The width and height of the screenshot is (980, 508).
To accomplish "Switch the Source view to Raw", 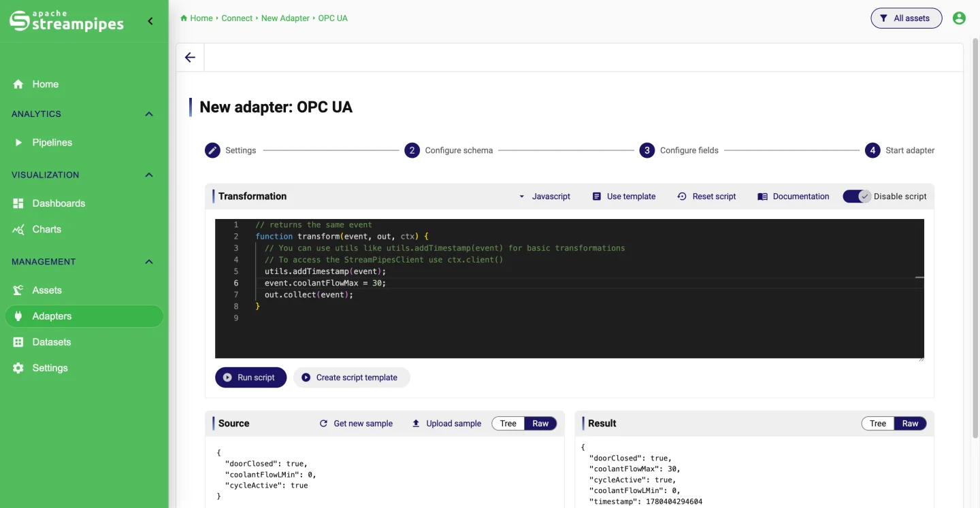I will 540,424.
